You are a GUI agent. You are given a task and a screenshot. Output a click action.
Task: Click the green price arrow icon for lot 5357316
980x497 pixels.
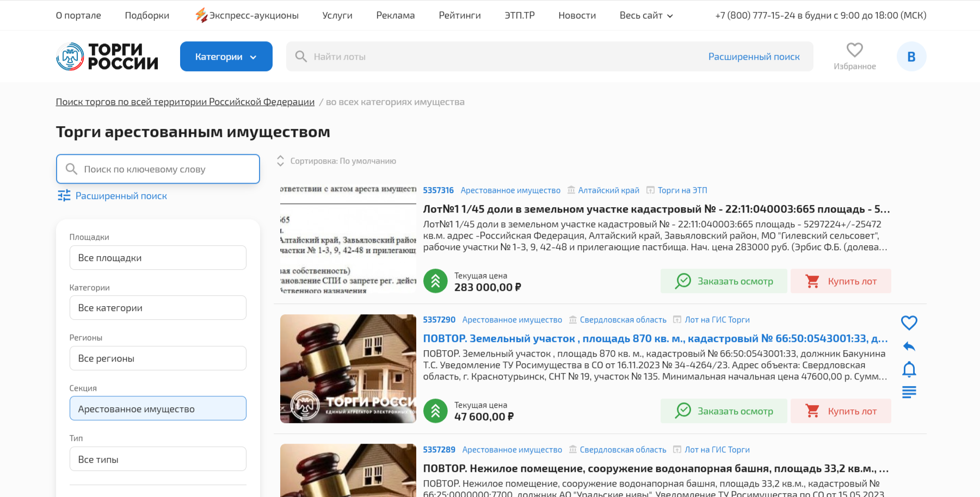[435, 281]
